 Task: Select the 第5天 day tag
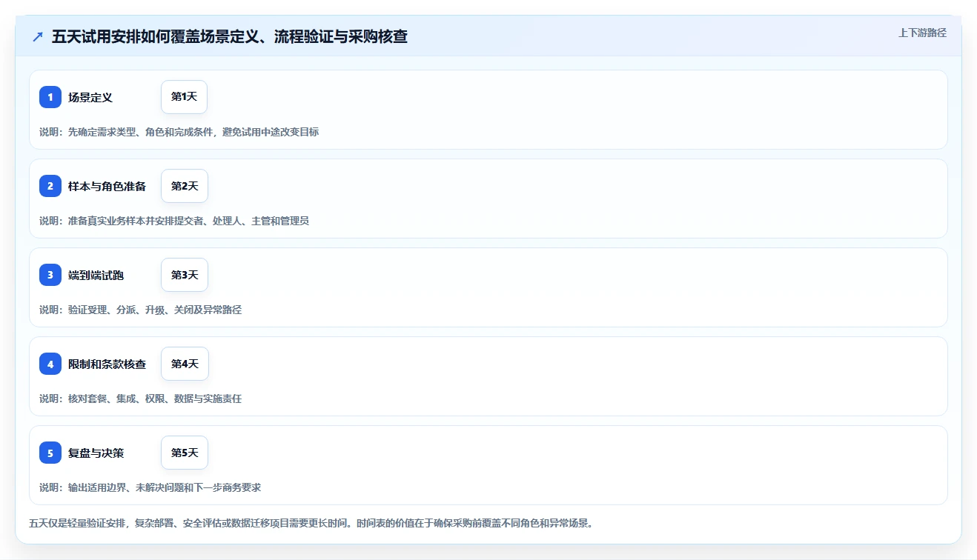point(185,453)
